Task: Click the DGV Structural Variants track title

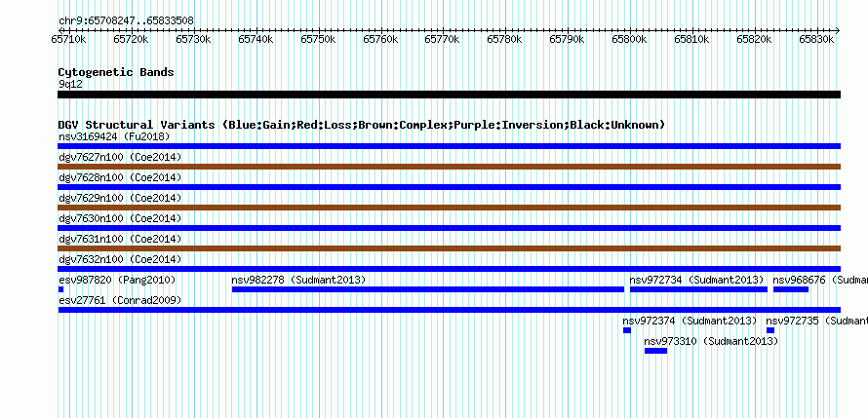Action: [362, 125]
